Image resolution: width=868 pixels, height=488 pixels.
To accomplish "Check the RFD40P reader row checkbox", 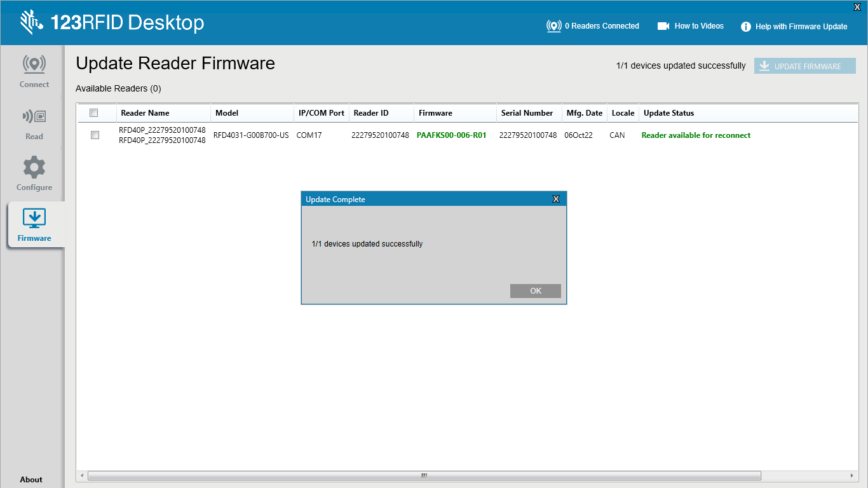I will point(95,135).
